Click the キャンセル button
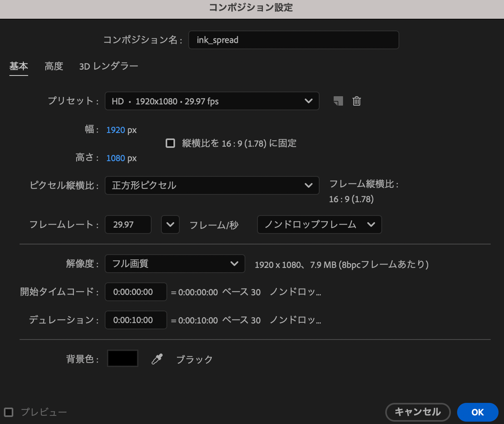 (x=418, y=412)
